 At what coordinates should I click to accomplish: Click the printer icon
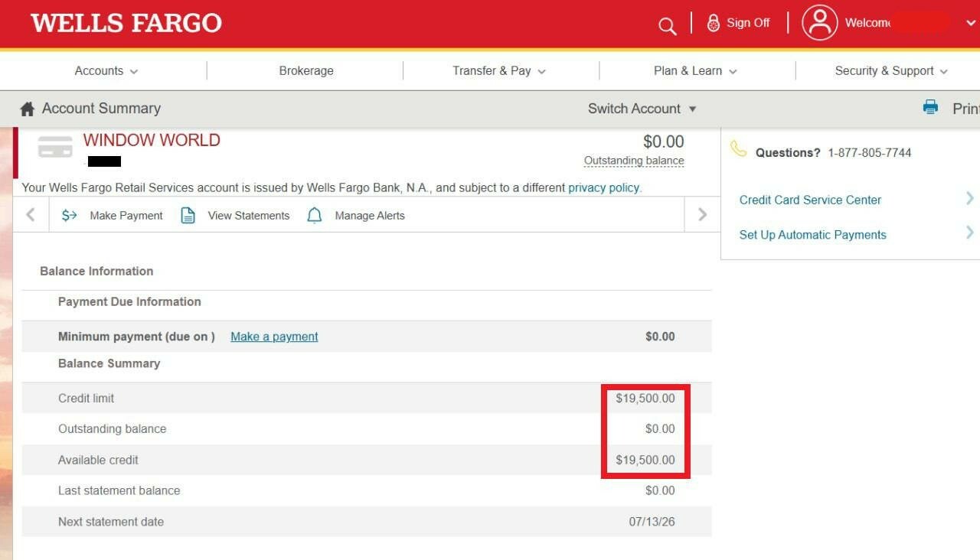[930, 108]
